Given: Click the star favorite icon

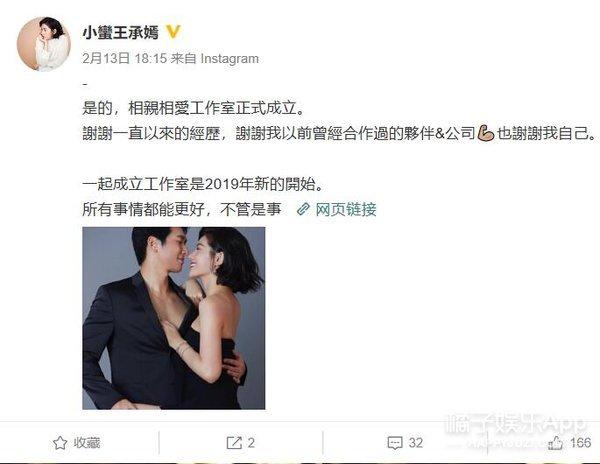Looking at the screenshot, I should click(x=60, y=443).
